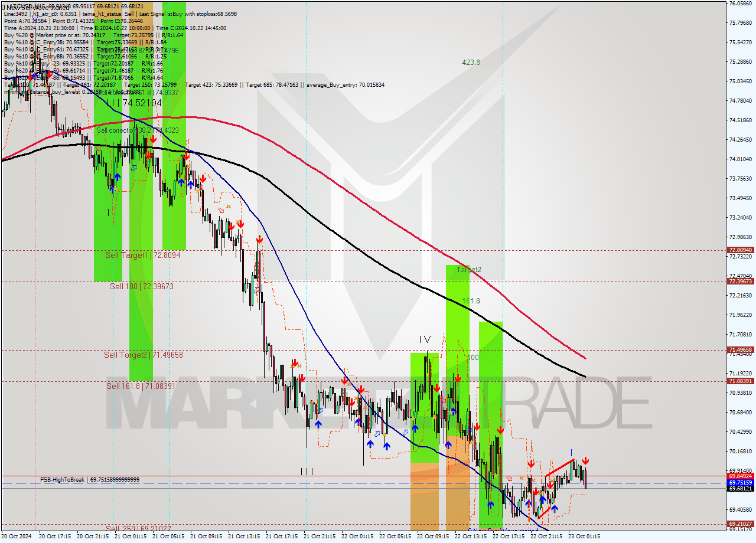Click the '21 Oct 05:15' time label
The height and width of the screenshot is (543, 756).
tap(169, 537)
